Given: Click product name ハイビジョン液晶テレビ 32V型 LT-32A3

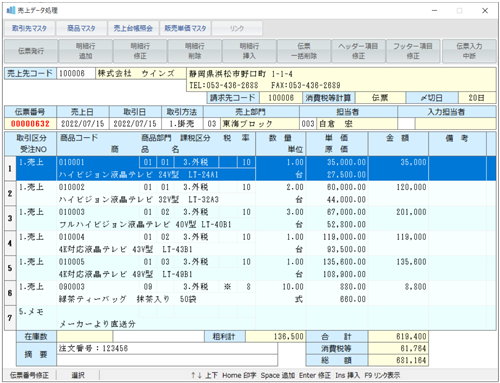Looking at the screenshot, I should click(139, 200).
